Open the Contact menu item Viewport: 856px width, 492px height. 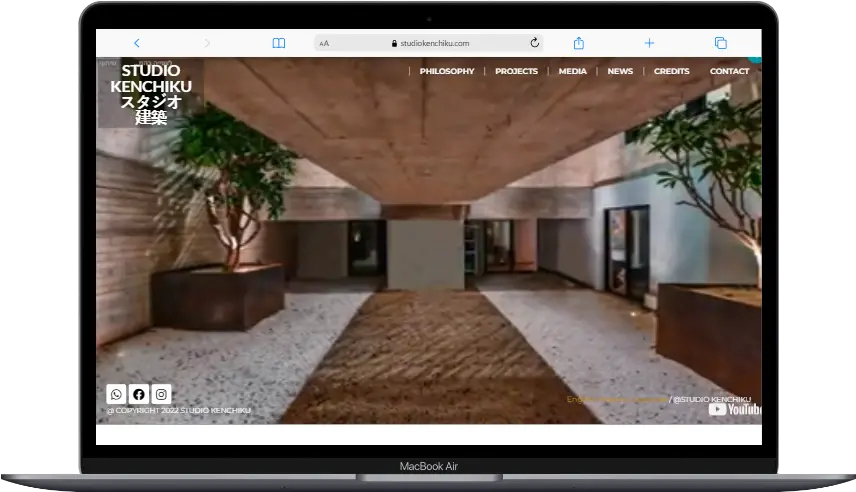pos(729,71)
